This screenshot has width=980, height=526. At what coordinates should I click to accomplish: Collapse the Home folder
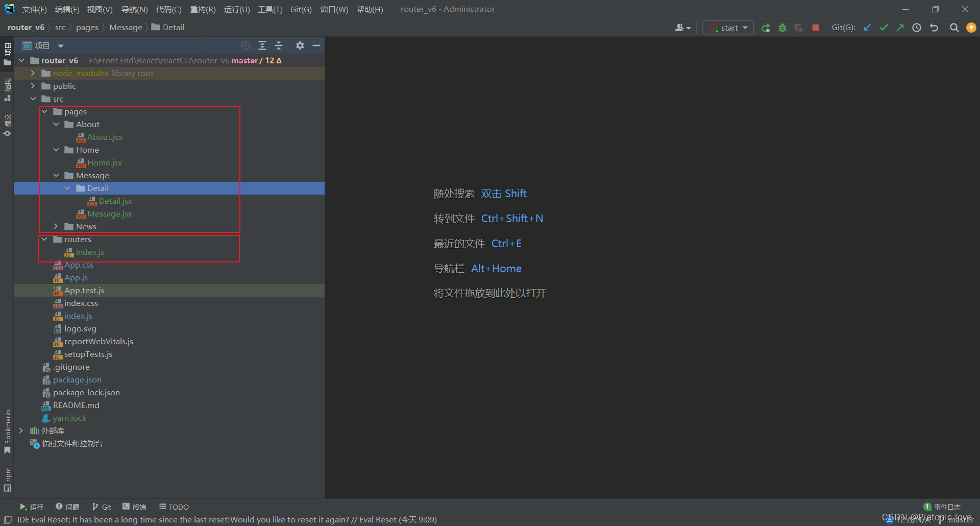(56, 150)
